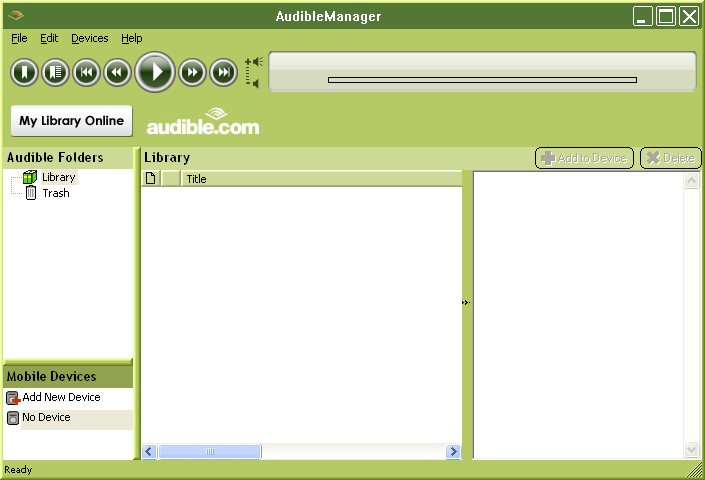Click the details pane scroll up arrow

coord(691,181)
